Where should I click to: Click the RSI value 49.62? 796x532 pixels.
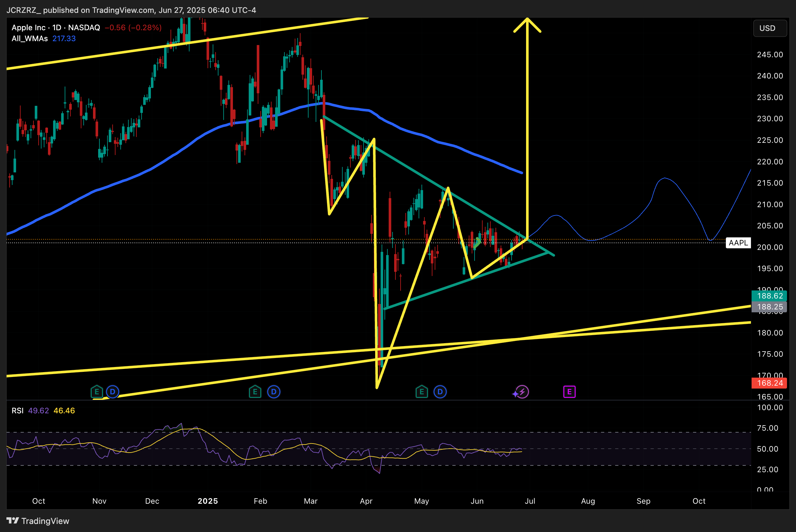(38, 410)
